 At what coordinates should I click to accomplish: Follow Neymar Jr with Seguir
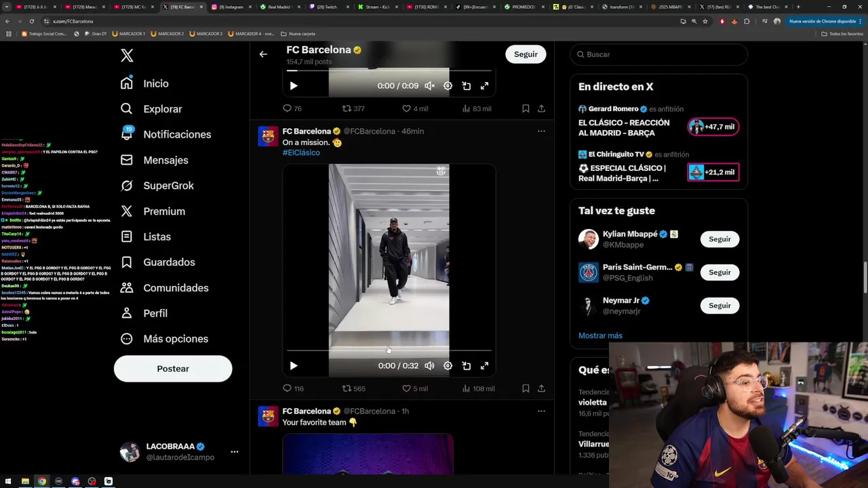click(719, 306)
